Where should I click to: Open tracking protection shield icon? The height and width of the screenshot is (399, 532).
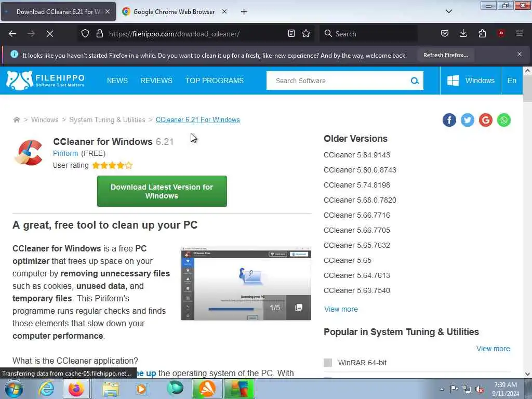coord(85,34)
